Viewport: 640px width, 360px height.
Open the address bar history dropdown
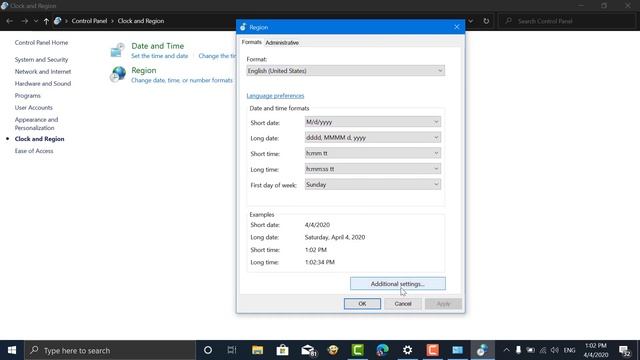(471, 21)
